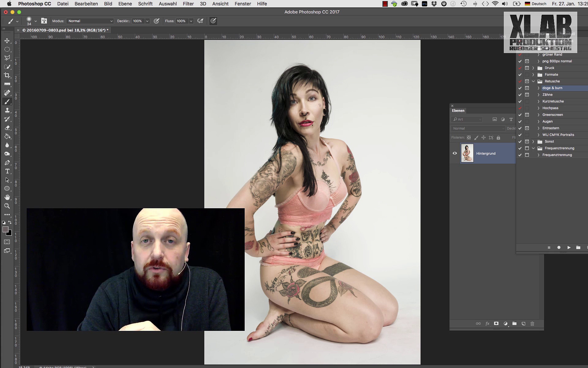Select the Zoom magnifier tool
The image size is (588, 368).
(x=7, y=206)
